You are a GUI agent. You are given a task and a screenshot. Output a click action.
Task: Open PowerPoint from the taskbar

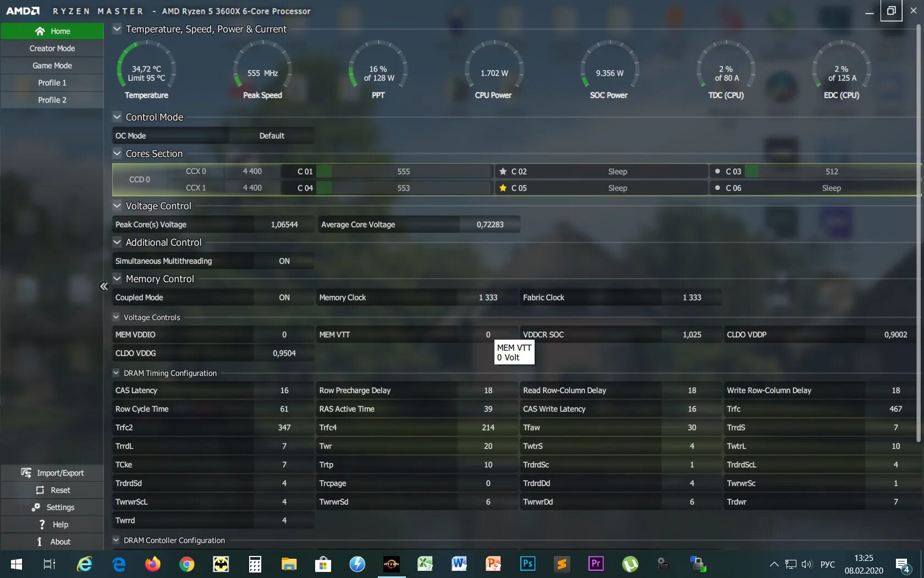[493, 564]
